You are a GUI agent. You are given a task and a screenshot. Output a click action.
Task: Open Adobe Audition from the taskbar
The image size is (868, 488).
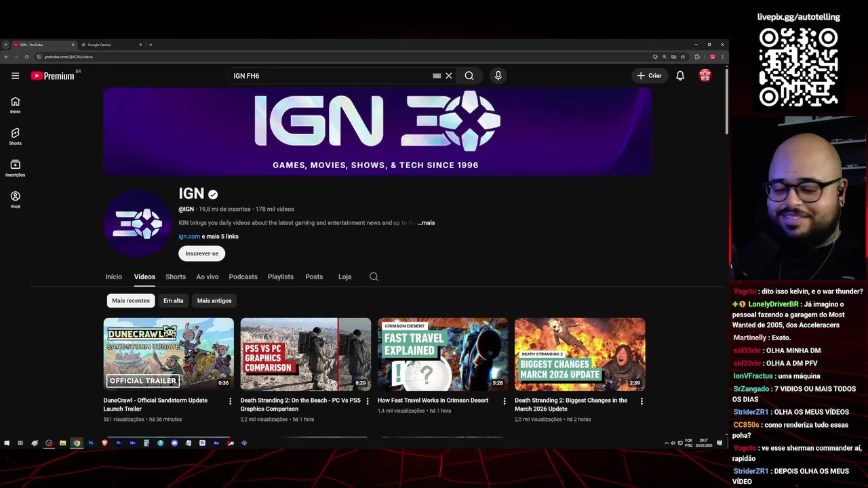(216, 443)
